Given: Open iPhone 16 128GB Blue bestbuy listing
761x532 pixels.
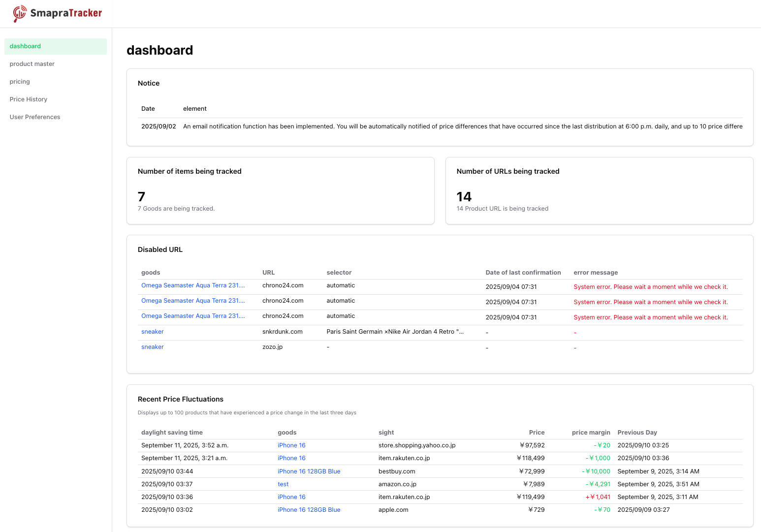Looking at the screenshot, I should coord(309,471).
